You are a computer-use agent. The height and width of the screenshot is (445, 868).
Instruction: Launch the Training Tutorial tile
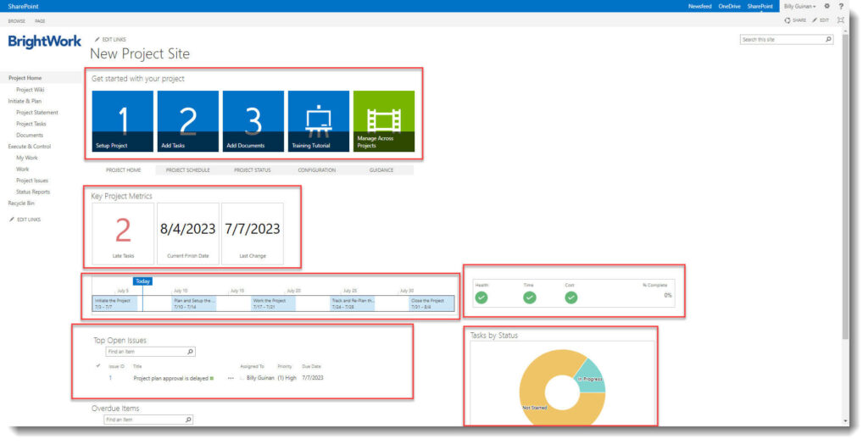tap(318, 121)
